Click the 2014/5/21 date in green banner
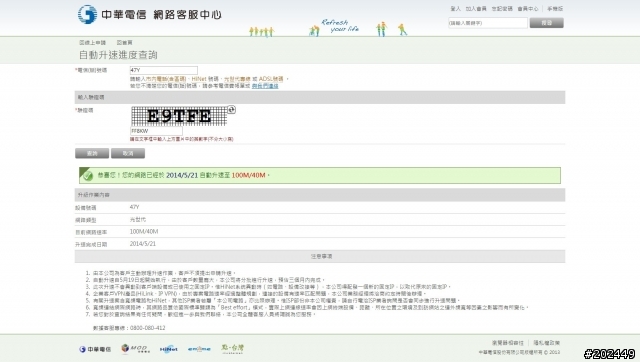This screenshot has width=640, height=362. click(182, 175)
